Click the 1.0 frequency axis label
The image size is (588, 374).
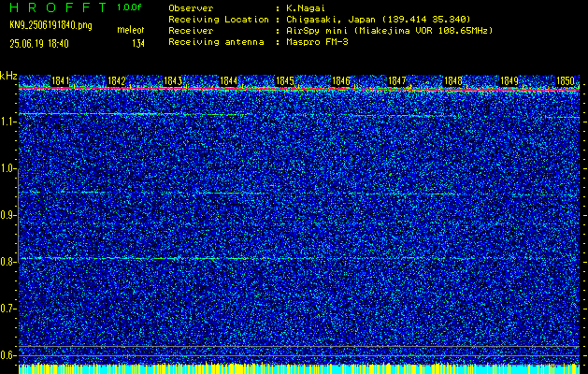(x=8, y=169)
